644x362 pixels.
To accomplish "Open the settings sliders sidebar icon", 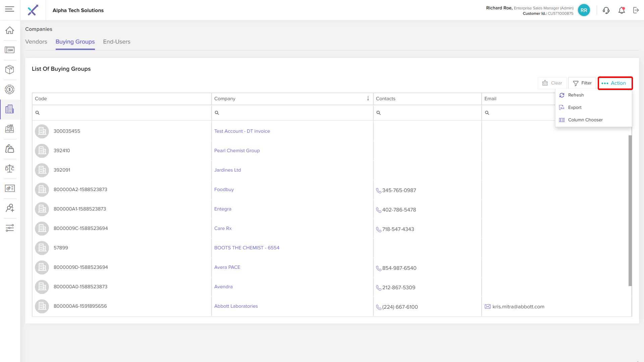I will click(x=10, y=228).
